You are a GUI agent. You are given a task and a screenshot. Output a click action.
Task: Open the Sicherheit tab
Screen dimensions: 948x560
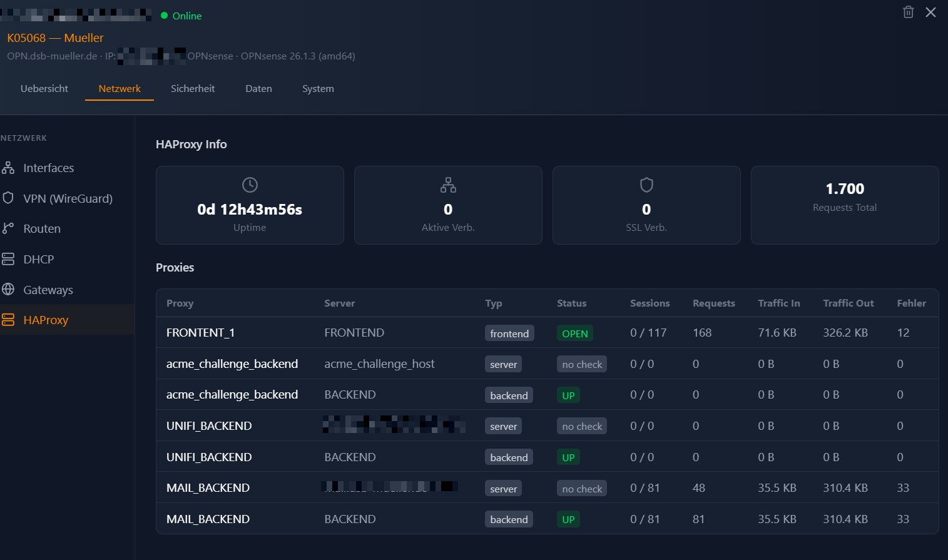(193, 89)
